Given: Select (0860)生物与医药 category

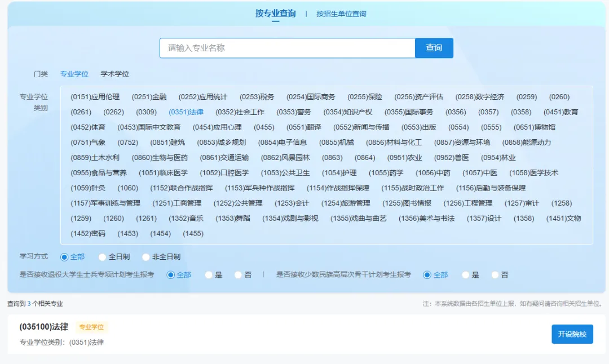Looking at the screenshot, I should pos(160,158).
